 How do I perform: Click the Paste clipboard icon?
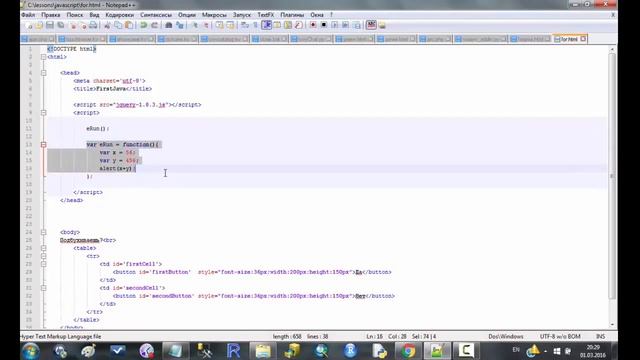click(129, 25)
